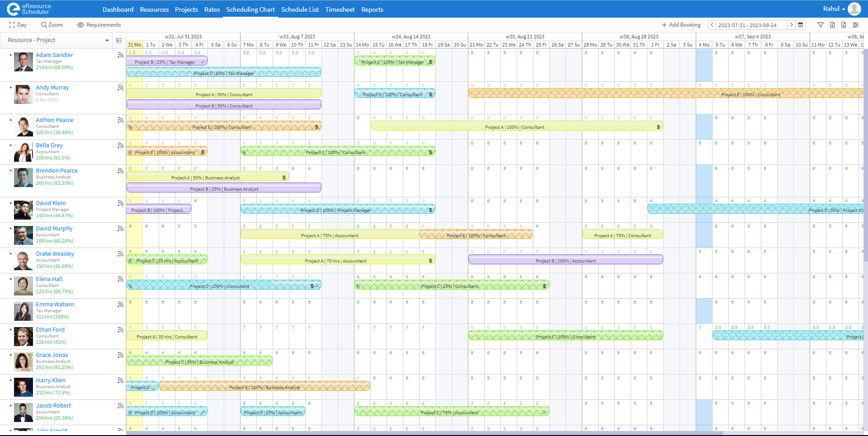Screen dimensions: 868x436
Task: Click the import upload file icon
Action: click(x=832, y=25)
